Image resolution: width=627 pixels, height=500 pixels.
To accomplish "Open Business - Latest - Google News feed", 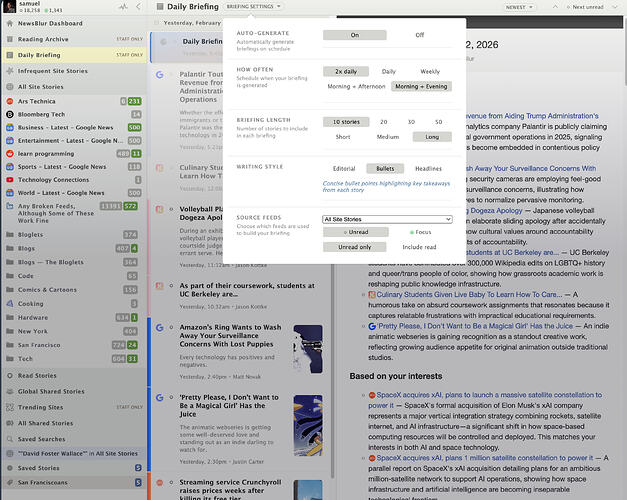I will coord(74,128).
